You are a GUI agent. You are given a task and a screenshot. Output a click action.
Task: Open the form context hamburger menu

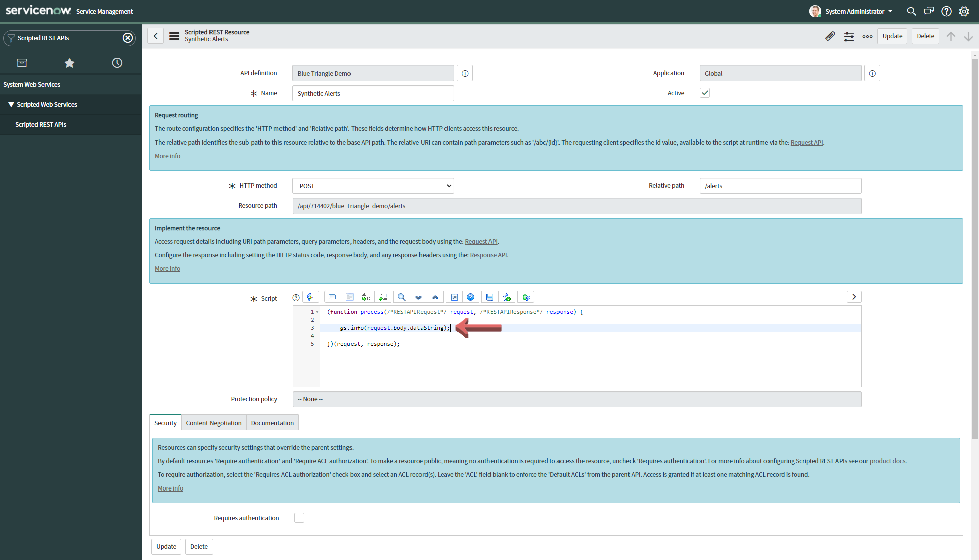174,36
